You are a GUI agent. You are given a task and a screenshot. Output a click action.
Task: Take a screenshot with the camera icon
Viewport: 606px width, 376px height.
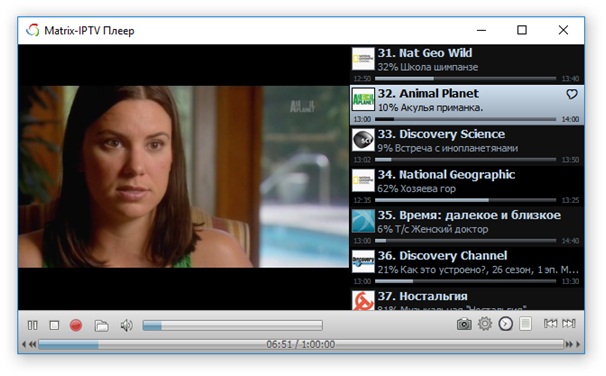pos(464,324)
